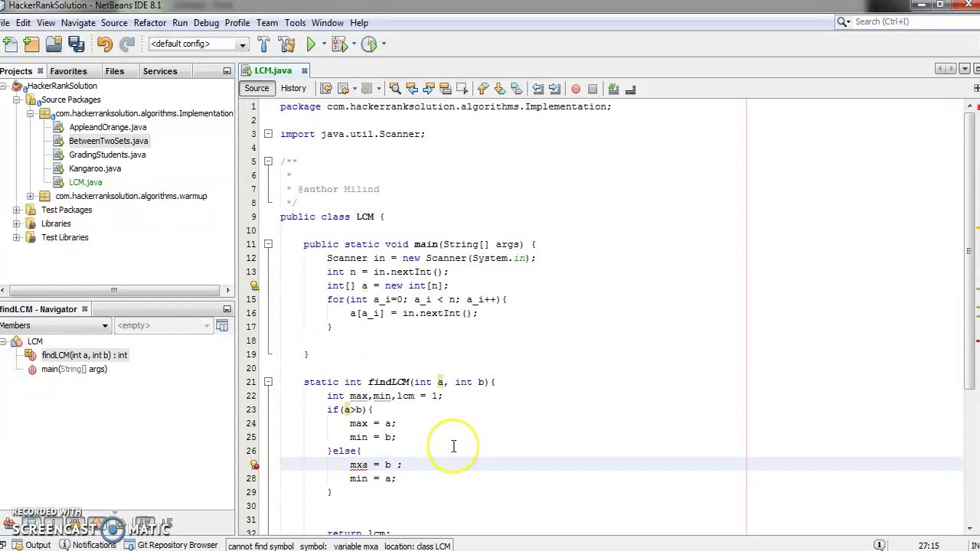Click the New File toolbar icon
This screenshot has width=980, height=551.
pyautogui.click(x=9, y=44)
